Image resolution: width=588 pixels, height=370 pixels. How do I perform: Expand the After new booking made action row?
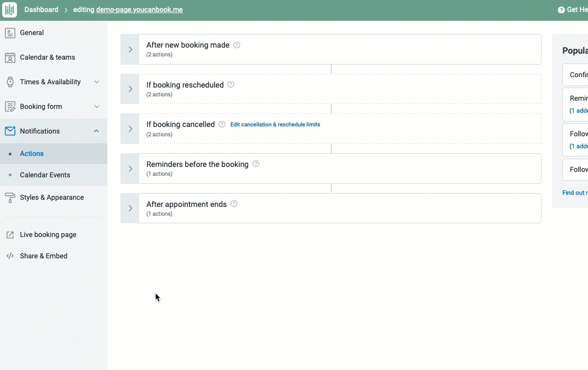[130, 49]
